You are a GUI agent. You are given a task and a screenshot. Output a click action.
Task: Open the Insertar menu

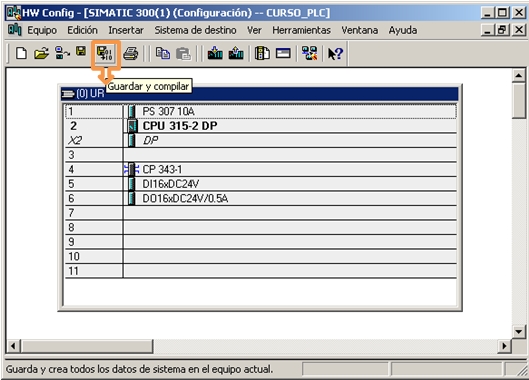click(126, 30)
